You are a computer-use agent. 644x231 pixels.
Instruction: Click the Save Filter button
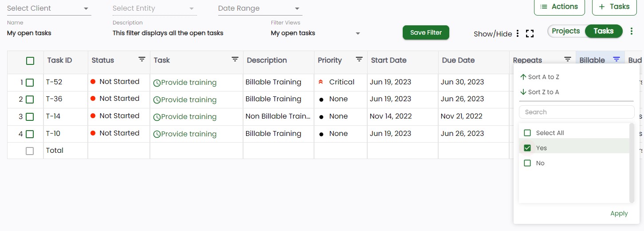pos(426,32)
